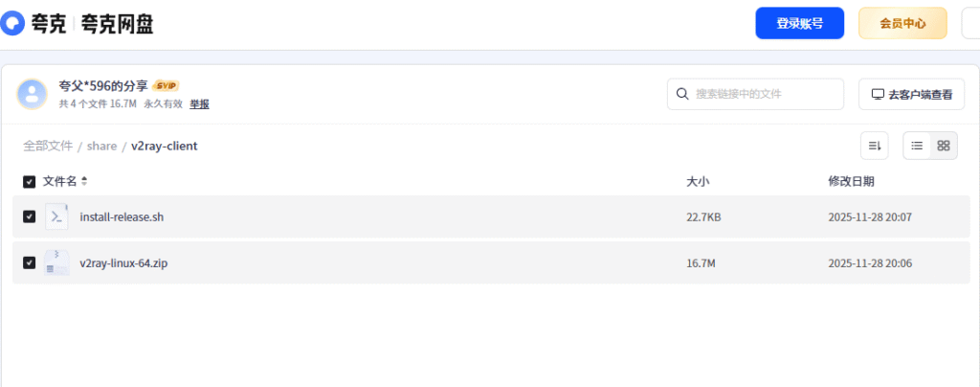Go to 全部文件 breadcrumb
Viewport: 980px width, 387px height.
[48, 146]
